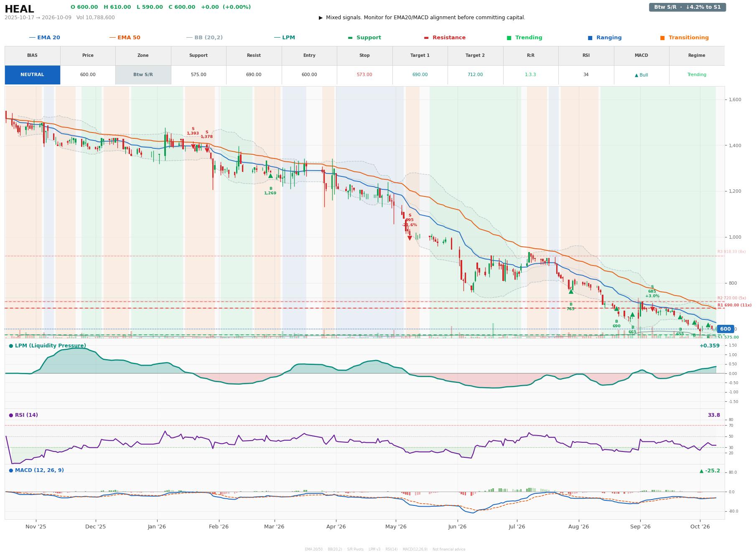The image size is (756, 556).
Task: Select the buy triangle above B 665
Action: pos(632,314)
